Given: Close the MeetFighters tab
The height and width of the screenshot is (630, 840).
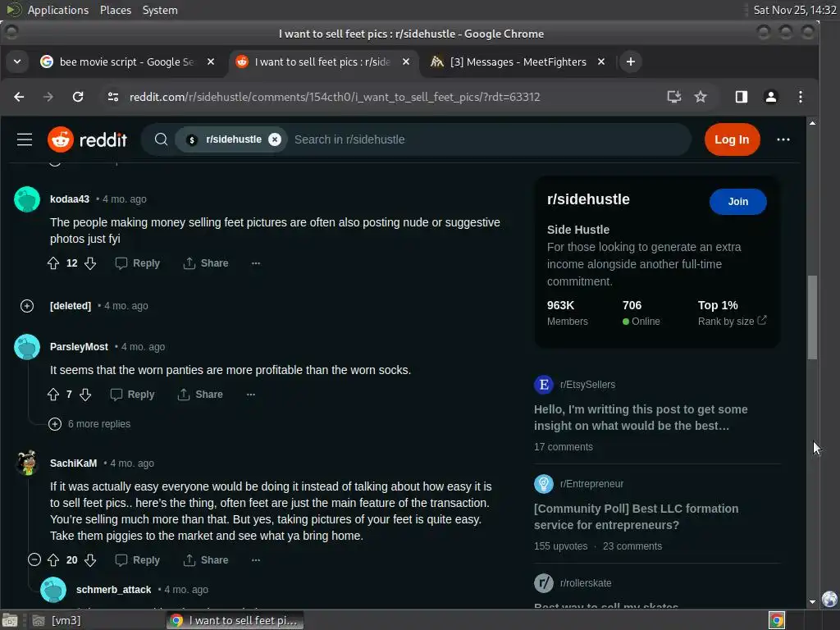Looking at the screenshot, I should 601,62.
